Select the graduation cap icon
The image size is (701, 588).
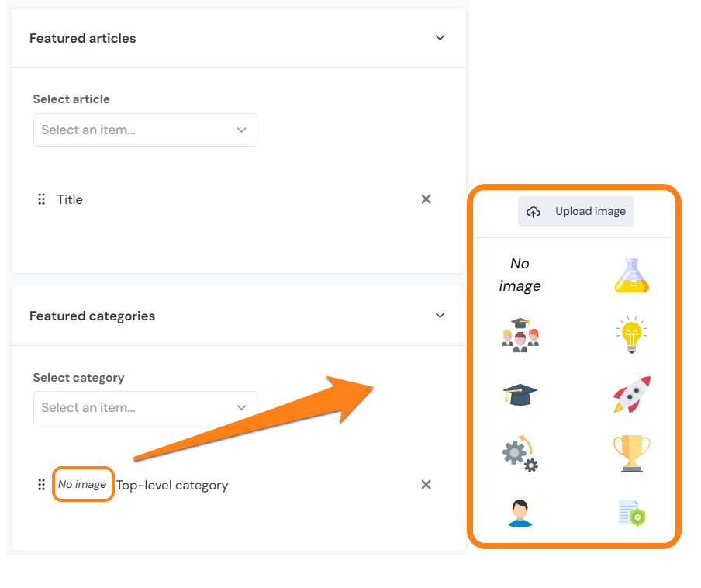(520, 395)
